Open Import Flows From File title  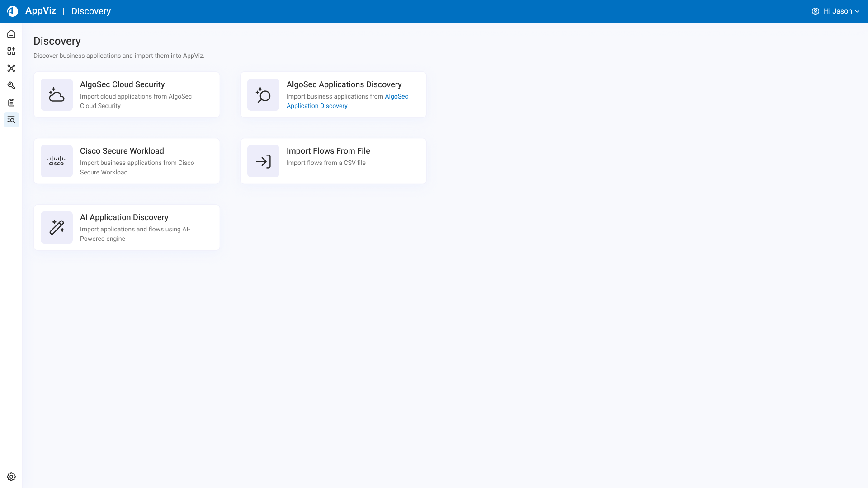tap(328, 151)
